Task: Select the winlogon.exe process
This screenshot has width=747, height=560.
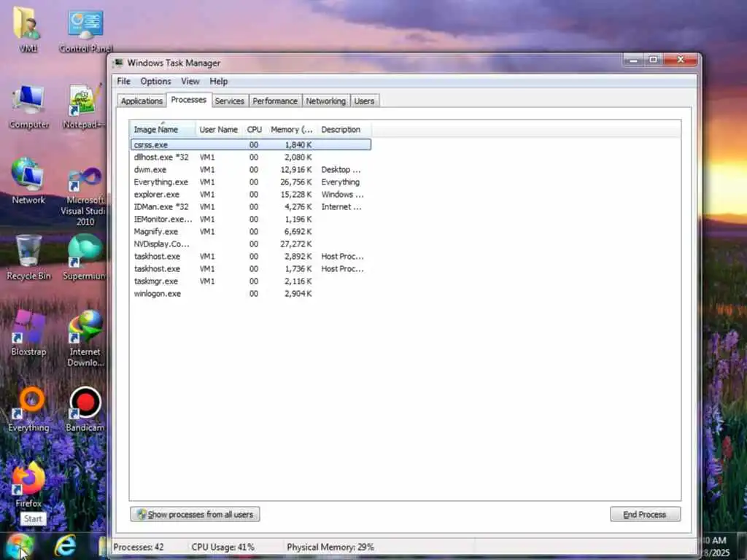Action: pyautogui.click(x=251, y=293)
